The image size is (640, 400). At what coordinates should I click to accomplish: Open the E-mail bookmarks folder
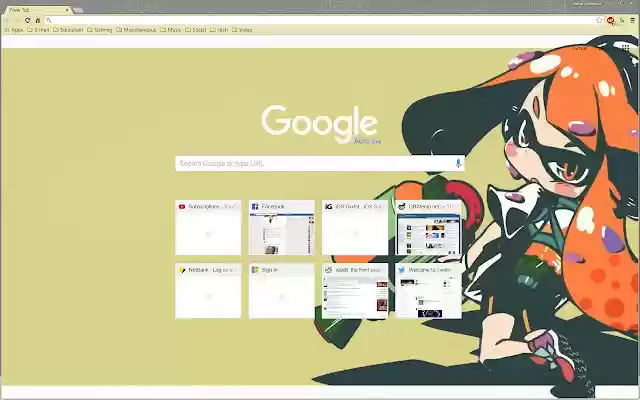38,30
